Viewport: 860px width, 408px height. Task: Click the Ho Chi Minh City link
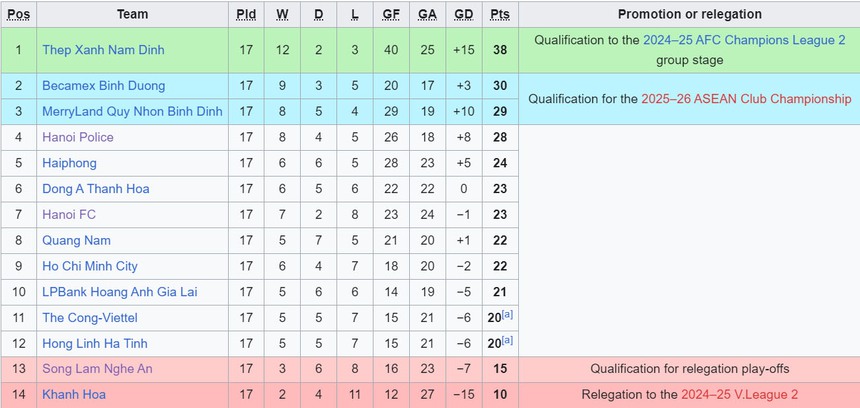[90, 266]
